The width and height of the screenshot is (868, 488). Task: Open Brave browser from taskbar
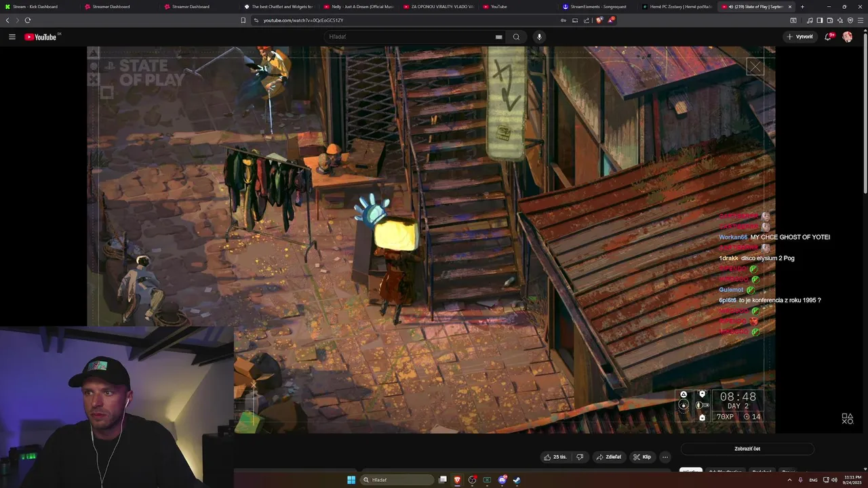[458, 480]
